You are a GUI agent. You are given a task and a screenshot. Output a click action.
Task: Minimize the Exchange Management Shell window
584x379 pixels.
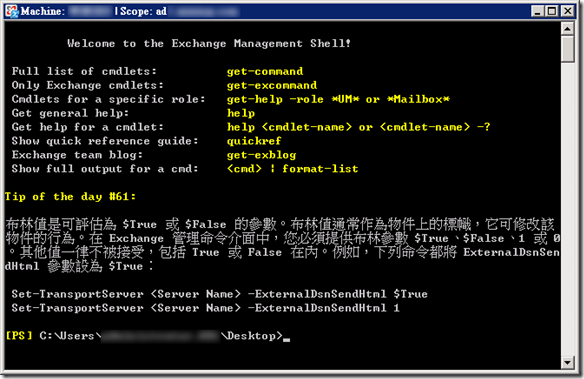pos(537,11)
